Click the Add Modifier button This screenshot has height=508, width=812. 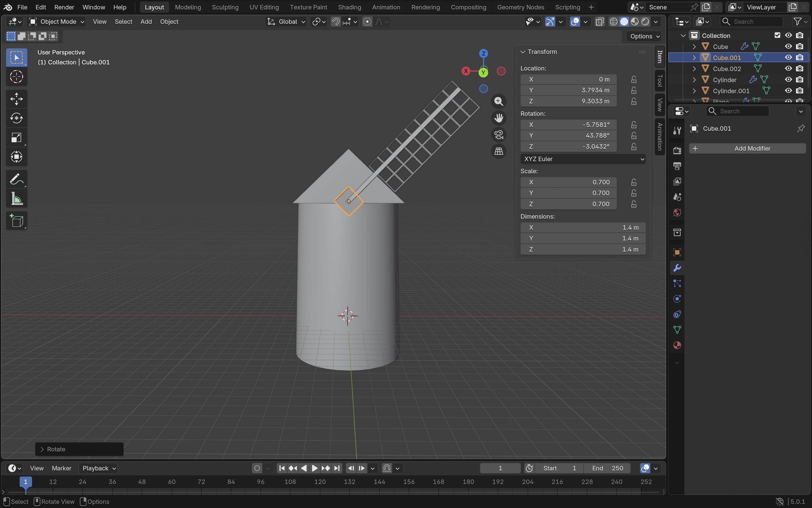click(748, 148)
